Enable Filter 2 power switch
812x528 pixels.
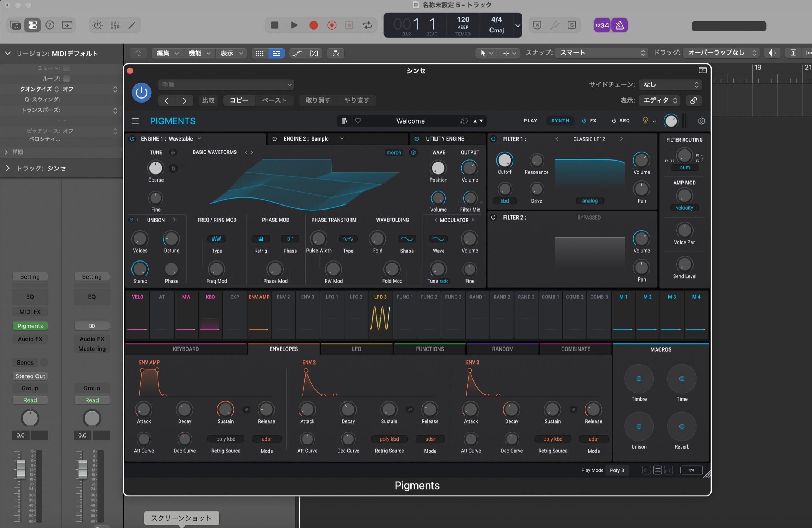(493, 217)
